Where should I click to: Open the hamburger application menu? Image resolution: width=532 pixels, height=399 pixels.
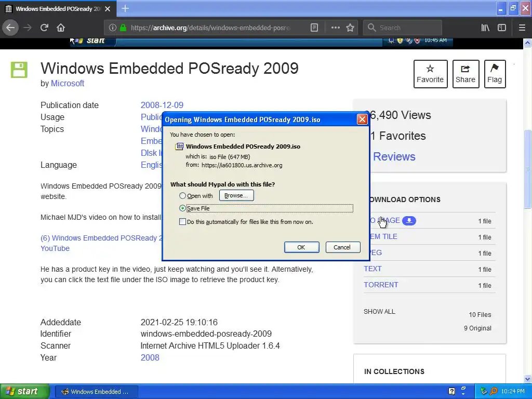point(522,28)
